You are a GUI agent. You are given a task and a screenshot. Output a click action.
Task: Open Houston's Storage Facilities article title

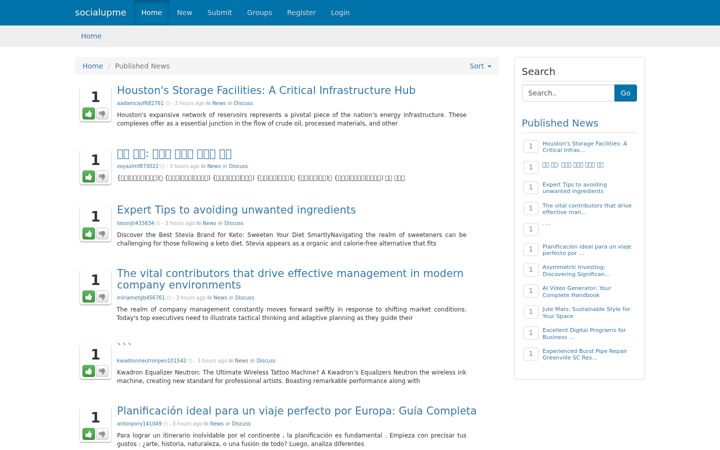click(x=266, y=90)
